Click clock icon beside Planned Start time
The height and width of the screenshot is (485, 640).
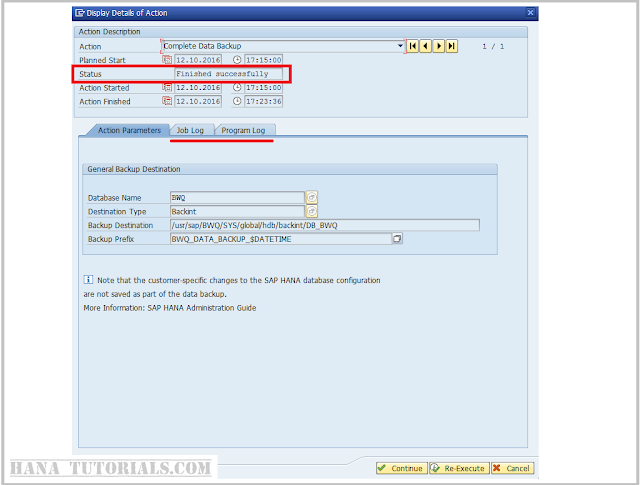coord(237,60)
